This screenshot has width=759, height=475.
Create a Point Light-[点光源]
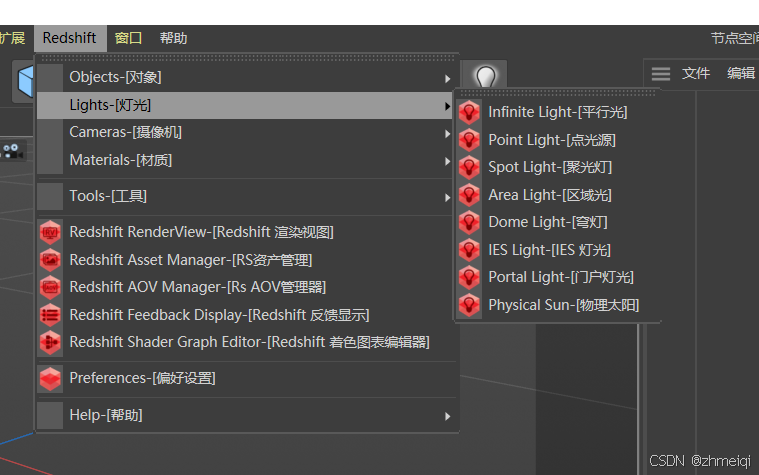[557, 140]
